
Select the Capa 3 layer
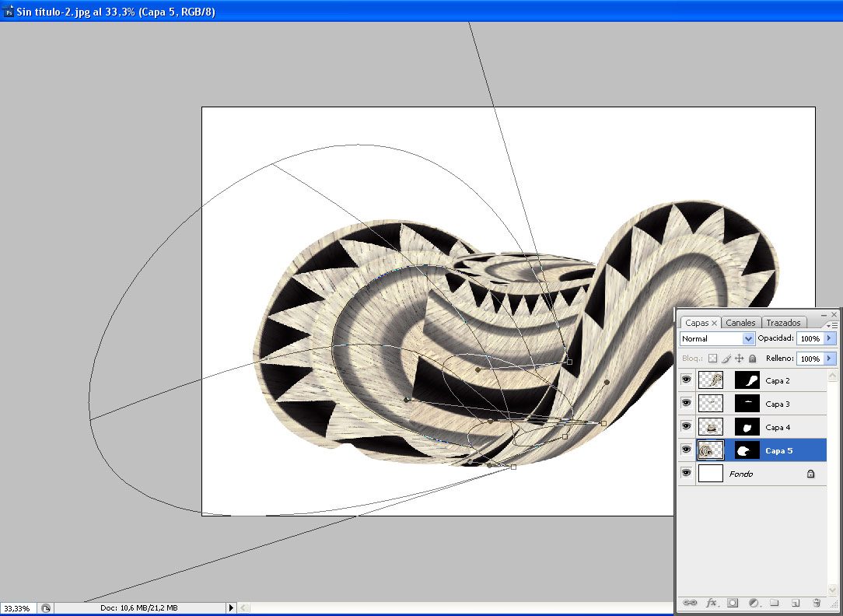(777, 404)
